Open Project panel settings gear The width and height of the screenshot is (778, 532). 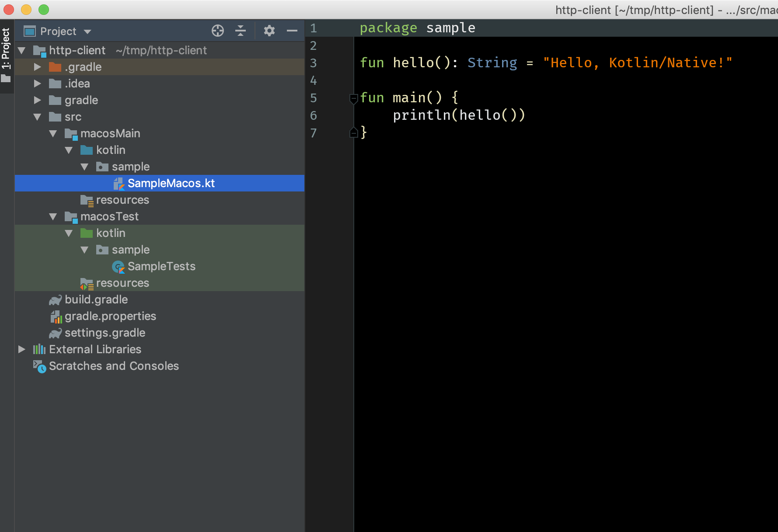tap(269, 31)
